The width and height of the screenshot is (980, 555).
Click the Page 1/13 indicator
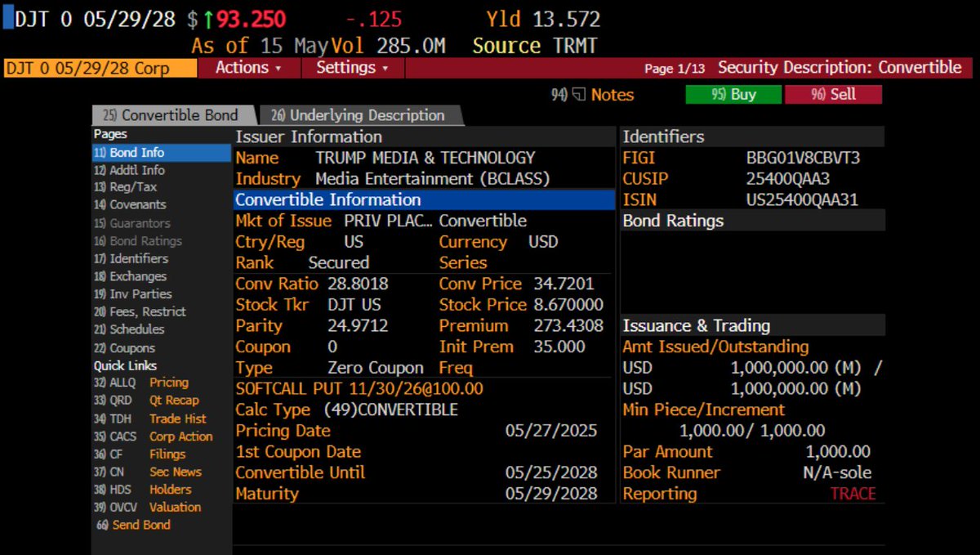675,69
